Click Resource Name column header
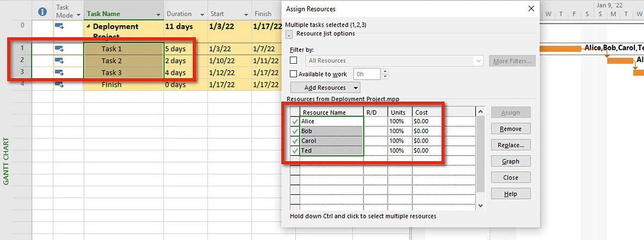The height and width of the screenshot is (240, 644). point(331,112)
